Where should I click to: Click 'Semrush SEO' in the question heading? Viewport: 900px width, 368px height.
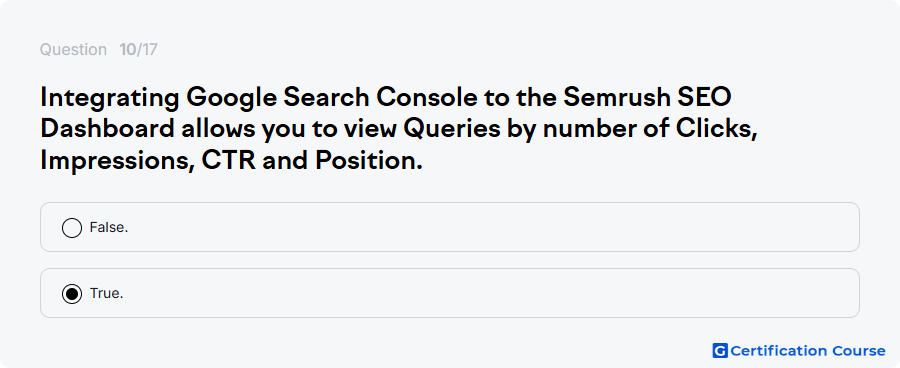coord(647,98)
